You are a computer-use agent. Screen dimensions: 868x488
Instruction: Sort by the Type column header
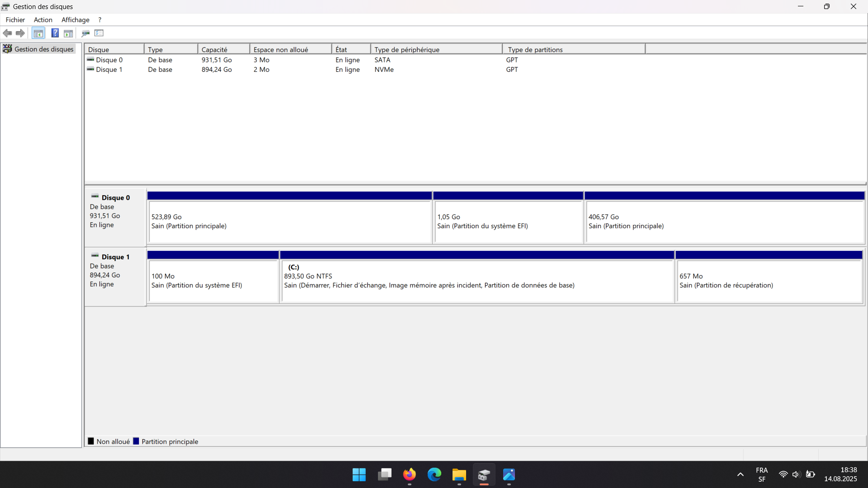tap(171, 49)
